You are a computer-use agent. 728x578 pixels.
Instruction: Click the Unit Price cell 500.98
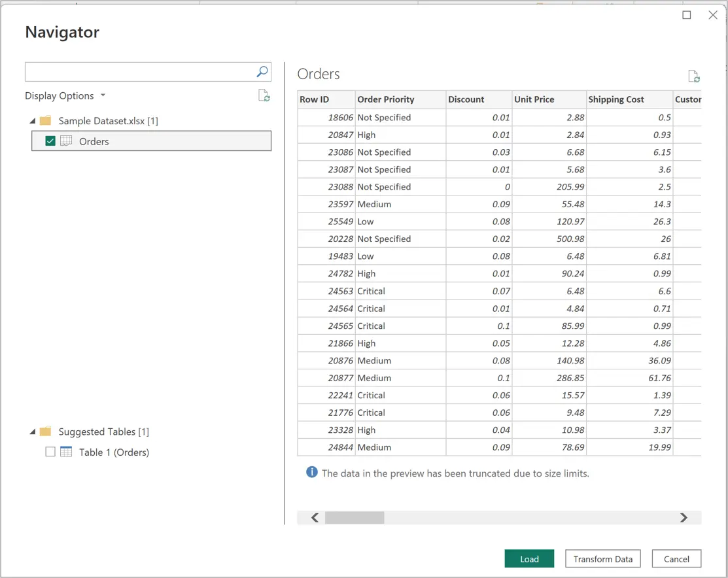coord(549,239)
